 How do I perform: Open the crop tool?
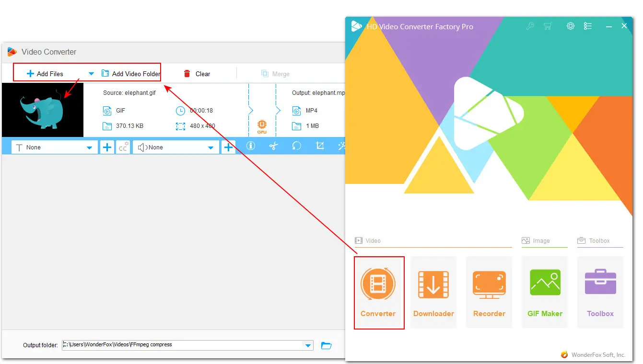click(320, 146)
